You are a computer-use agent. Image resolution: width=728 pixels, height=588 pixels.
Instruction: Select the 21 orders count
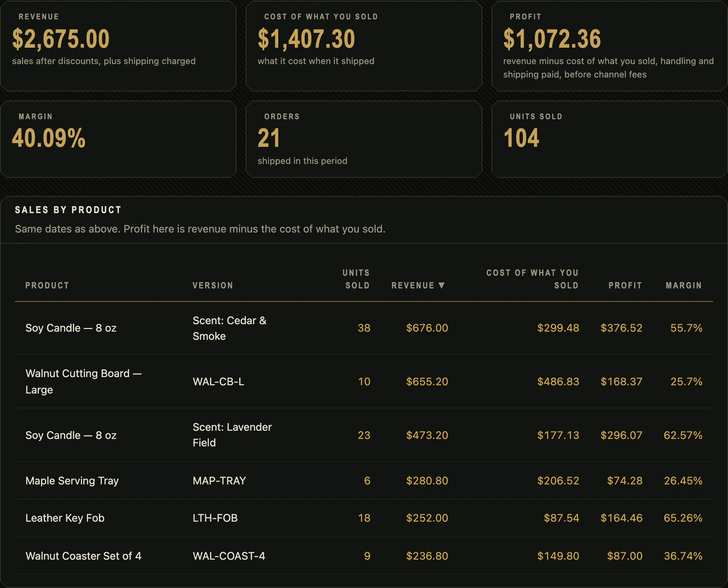[269, 138]
